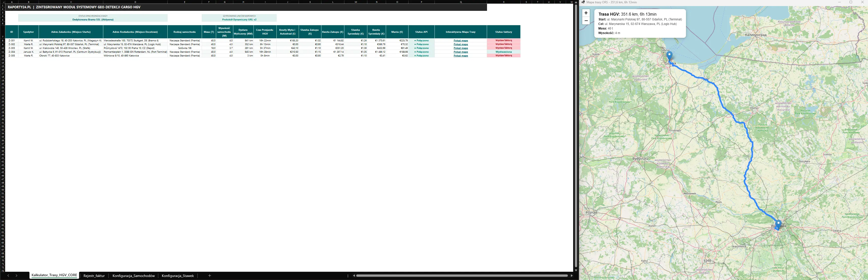Image resolution: width=868 pixels, height=280 pixels.
Task: Open Pokaż mapę link for Z-304
Action: (x=461, y=52)
